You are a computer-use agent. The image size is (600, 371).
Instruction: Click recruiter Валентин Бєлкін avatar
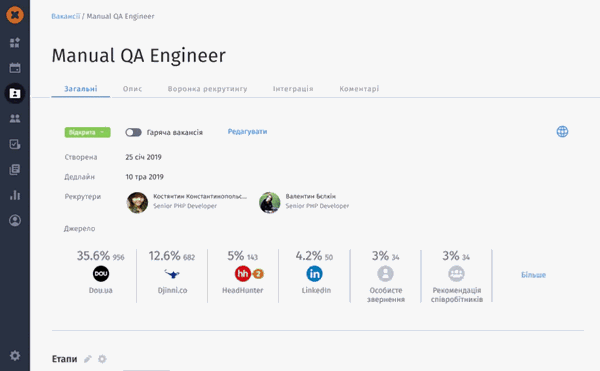269,202
